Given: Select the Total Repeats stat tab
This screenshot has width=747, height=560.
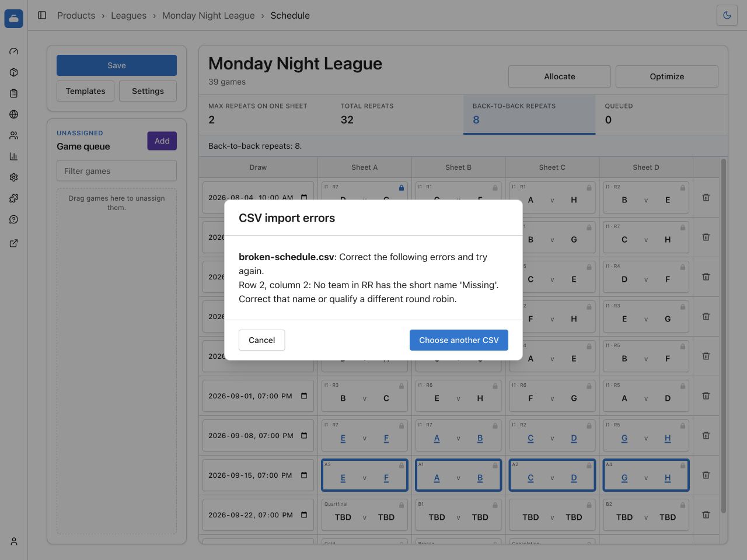Looking at the screenshot, I should [397, 115].
